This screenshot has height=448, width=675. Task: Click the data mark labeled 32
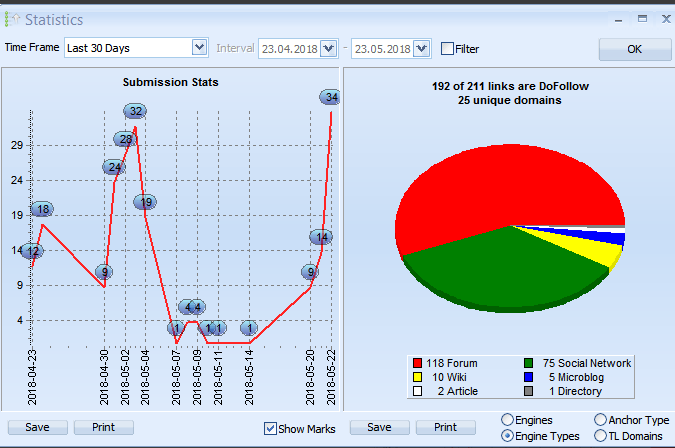click(x=135, y=111)
